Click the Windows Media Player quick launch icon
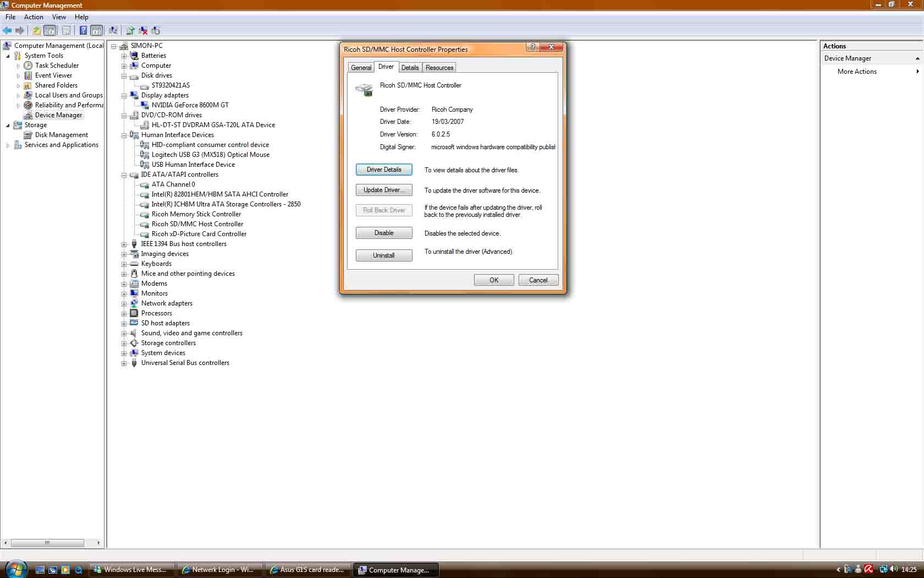The height and width of the screenshot is (578, 924). pos(65,570)
